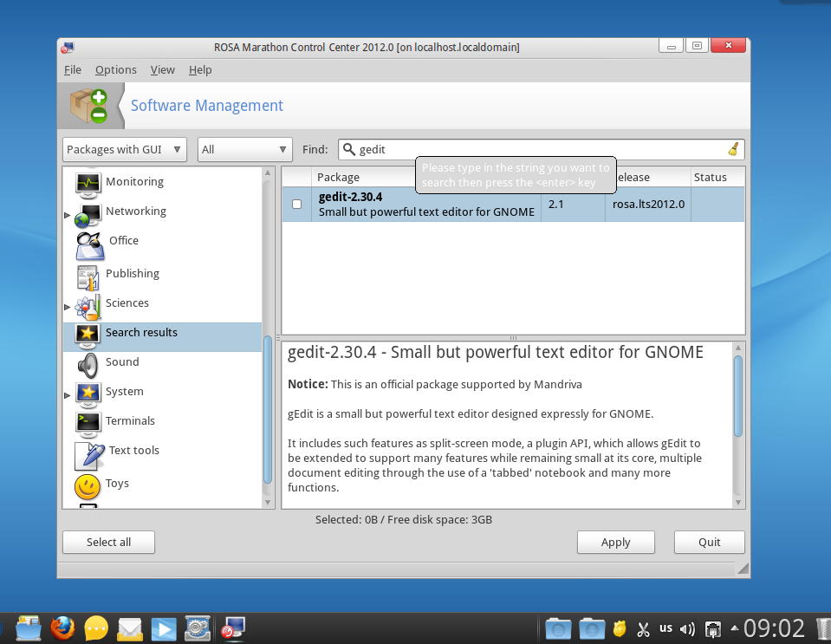The image size is (831, 644).
Task: Select the Search results category
Action: click(162, 337)
